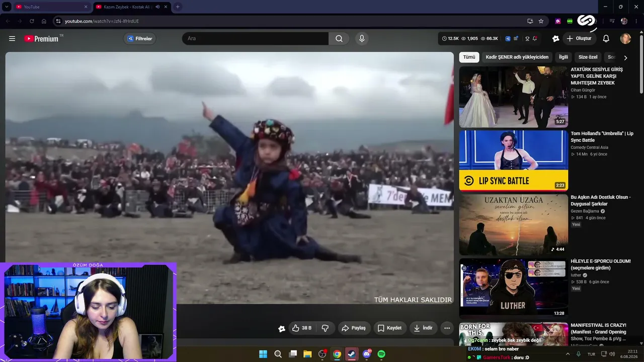Select the Size özel chip
644x362 pixels.
[x=588, y=57]
